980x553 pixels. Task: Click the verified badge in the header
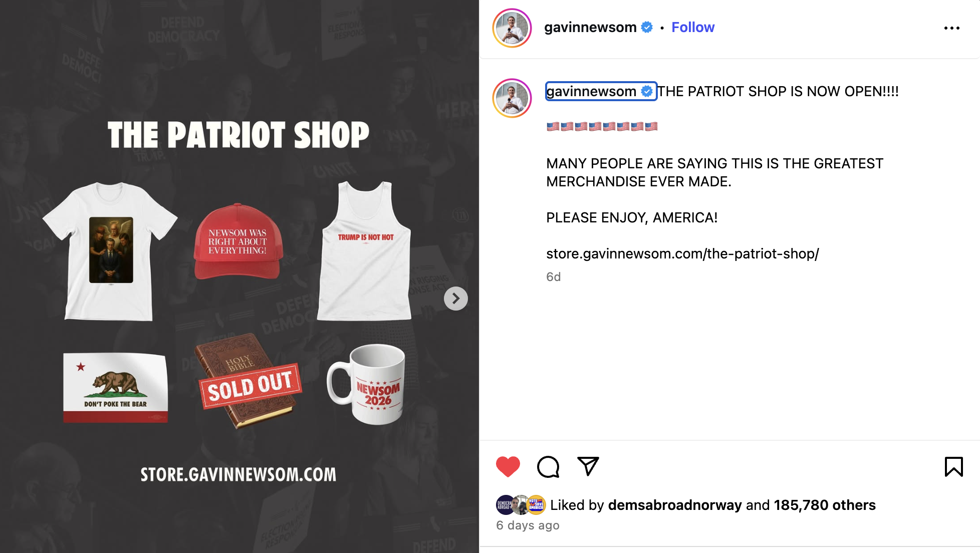(x=647, y=27)
